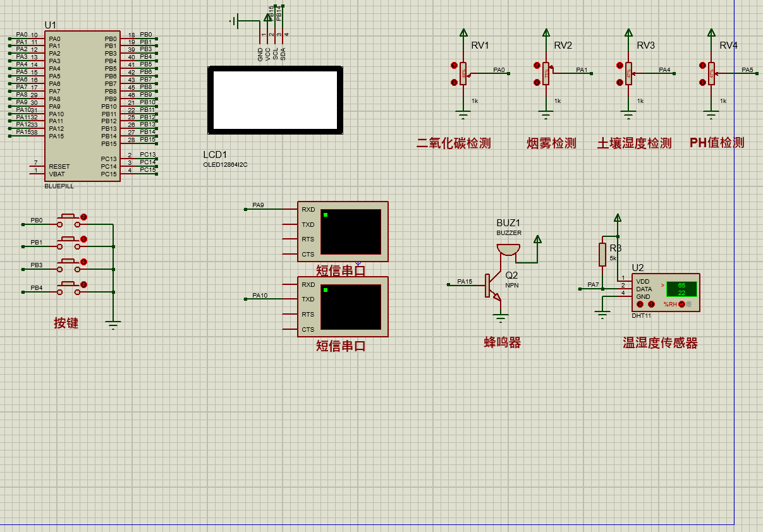The image size is (763, 532).
Task: Select the PB3 push button switch symbol
Action: coord(69,265)
